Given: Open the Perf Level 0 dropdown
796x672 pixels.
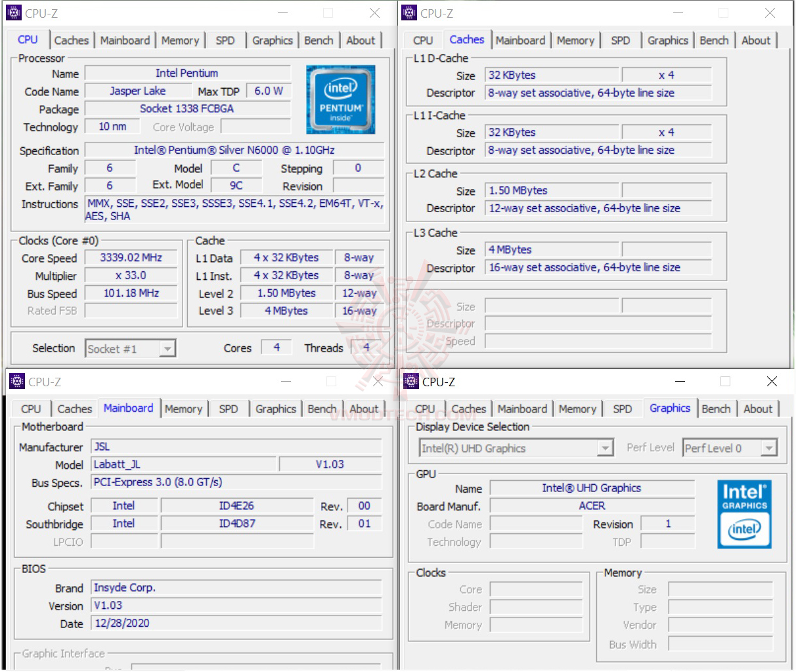Looking at the screenshot, I should click(x=730, y=448).
